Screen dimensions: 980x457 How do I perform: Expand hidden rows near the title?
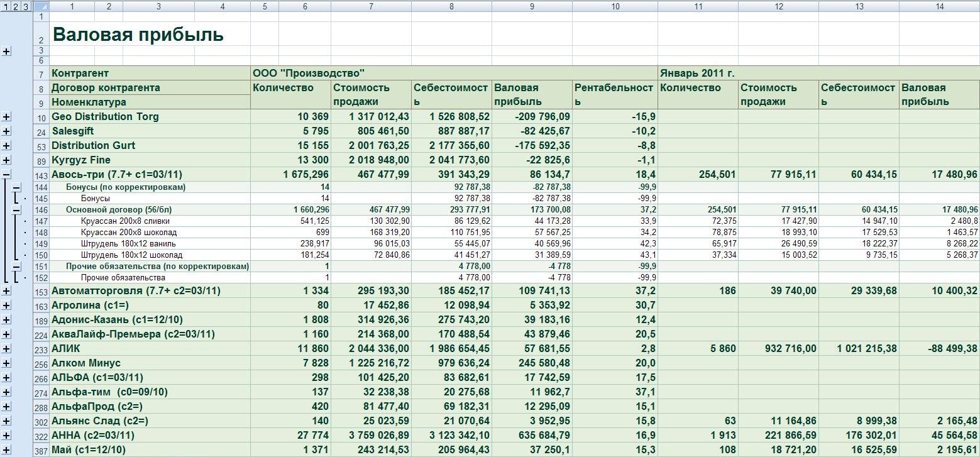coord(6,51)
